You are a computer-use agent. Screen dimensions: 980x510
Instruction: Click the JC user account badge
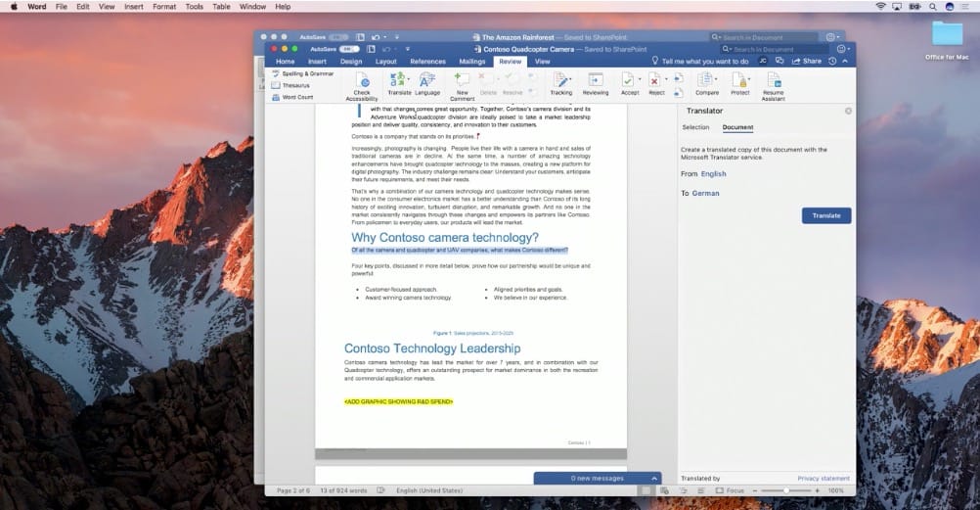[x=763, y=61]
